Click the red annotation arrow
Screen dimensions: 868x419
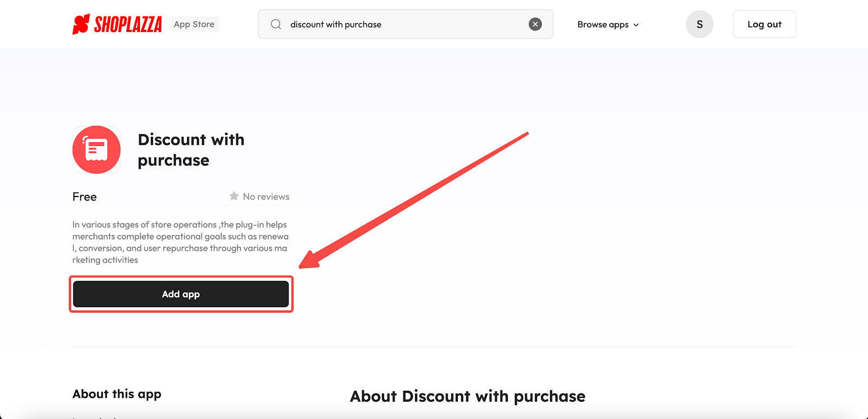(x=413, y=200)
